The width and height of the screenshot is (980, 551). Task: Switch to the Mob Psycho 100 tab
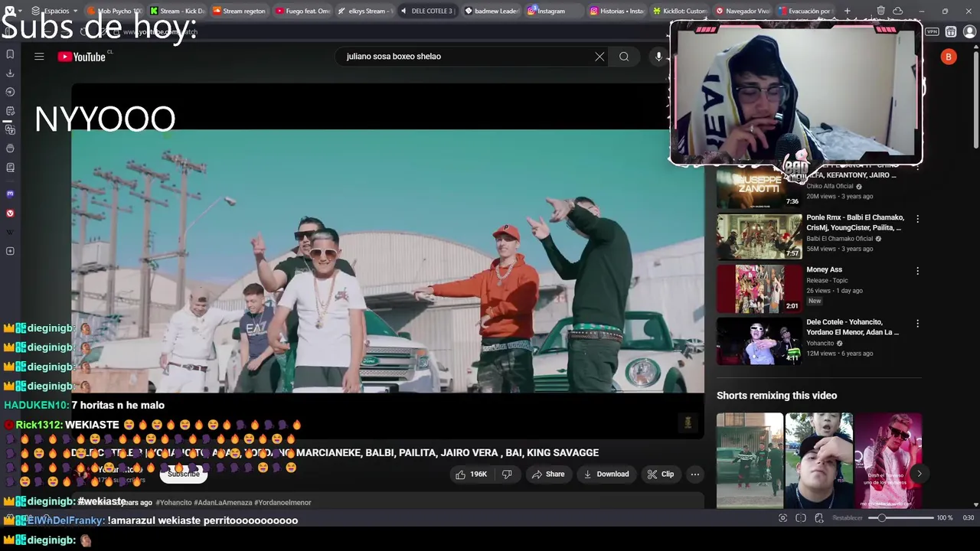click(x=115, y=11)
